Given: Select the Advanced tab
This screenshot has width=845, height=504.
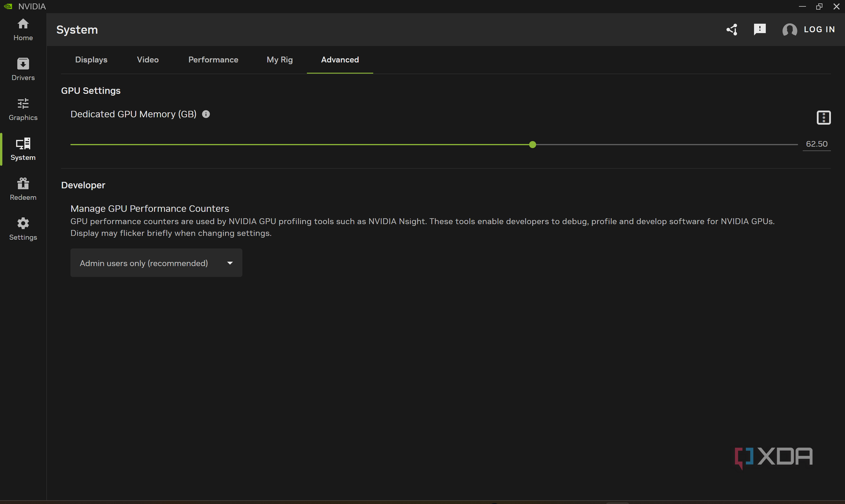Looking at the screenshot, I should (x=340, y=60).
